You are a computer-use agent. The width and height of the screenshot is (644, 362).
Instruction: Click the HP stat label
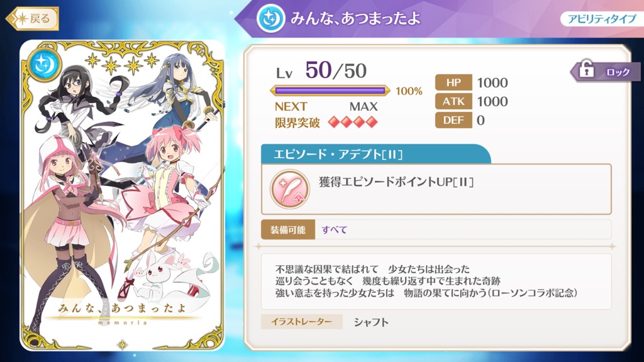[x=453, y=82]
